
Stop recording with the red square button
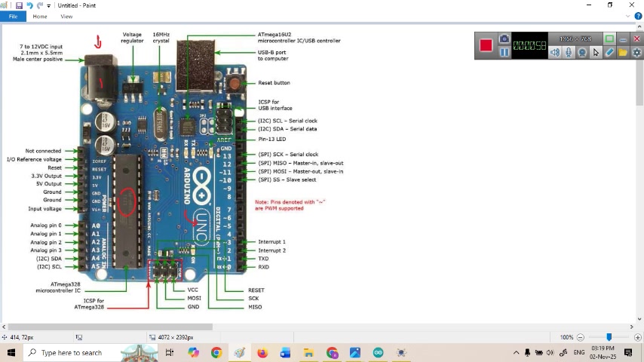click(486, 45)
